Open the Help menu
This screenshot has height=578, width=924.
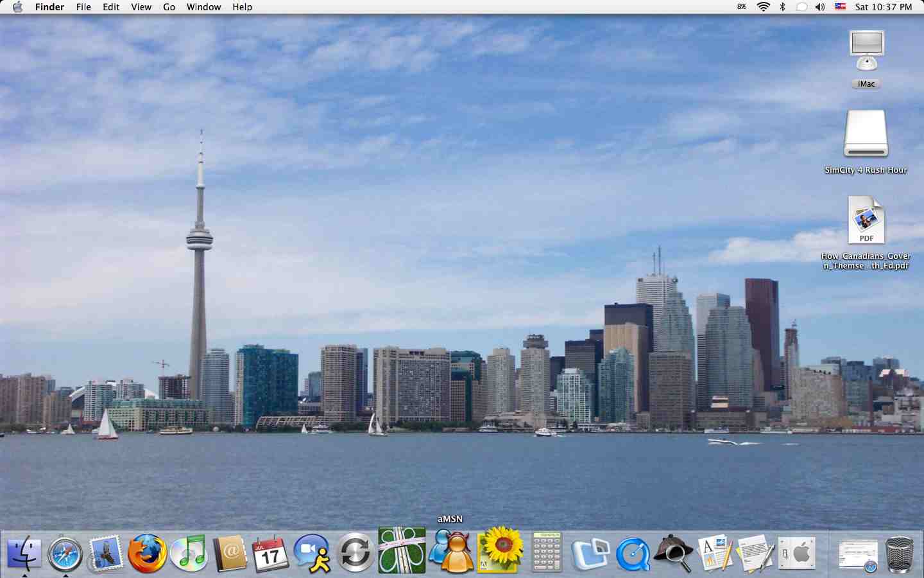click(x=243, y=7)
